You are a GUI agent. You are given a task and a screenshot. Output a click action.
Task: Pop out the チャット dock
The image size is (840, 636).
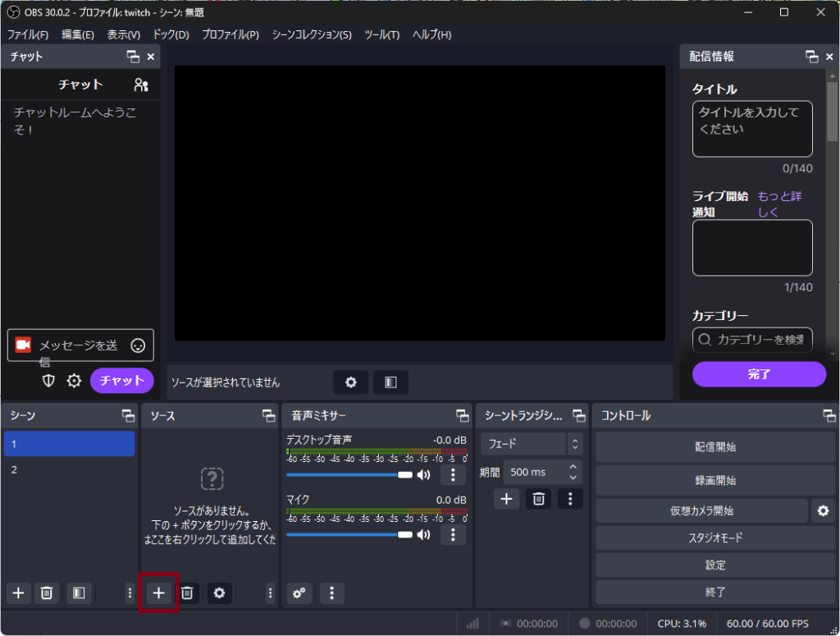135,57
